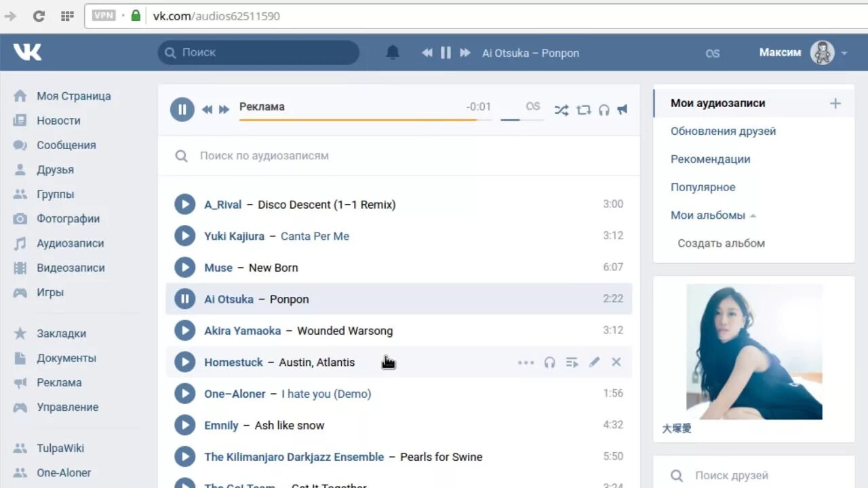Open Игры in left menu
The image size is (868, 488).
click(x=50, y=292)
